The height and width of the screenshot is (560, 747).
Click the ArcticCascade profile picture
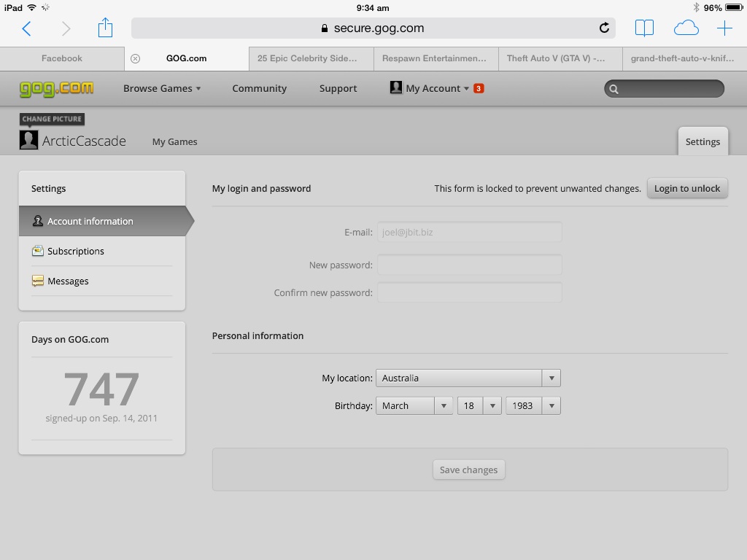point(28,140)
